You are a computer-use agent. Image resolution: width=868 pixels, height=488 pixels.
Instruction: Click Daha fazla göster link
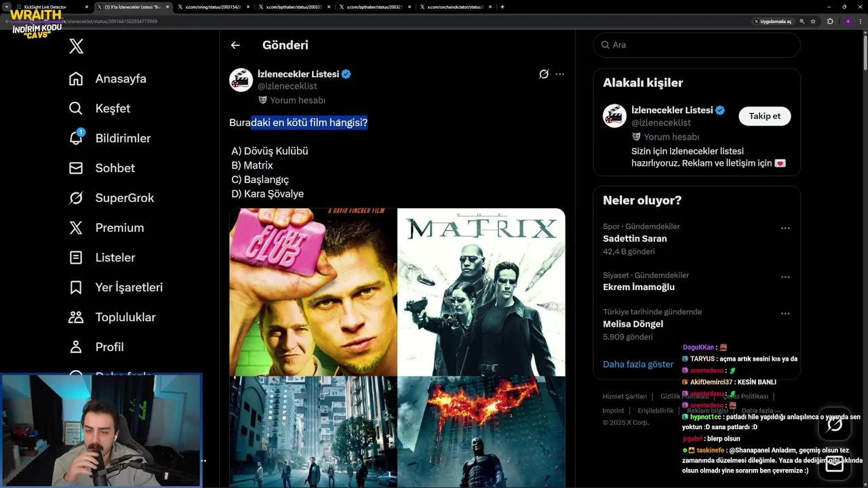tap(638, 364)
